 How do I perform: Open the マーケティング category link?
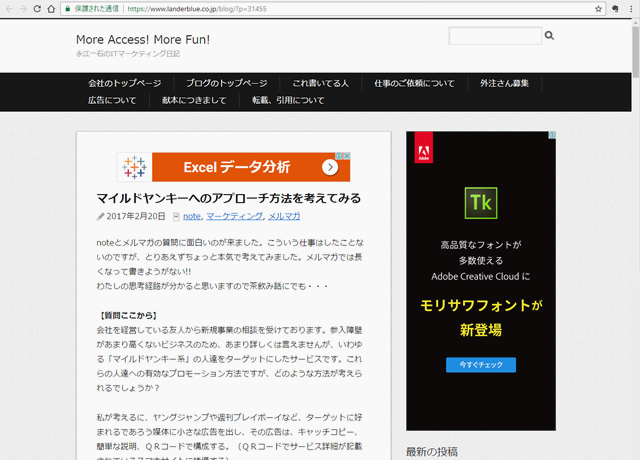[x=234, y=216]
